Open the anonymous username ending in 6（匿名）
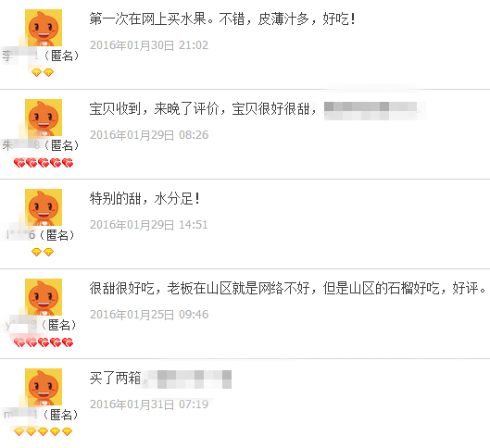 [41, 235]
